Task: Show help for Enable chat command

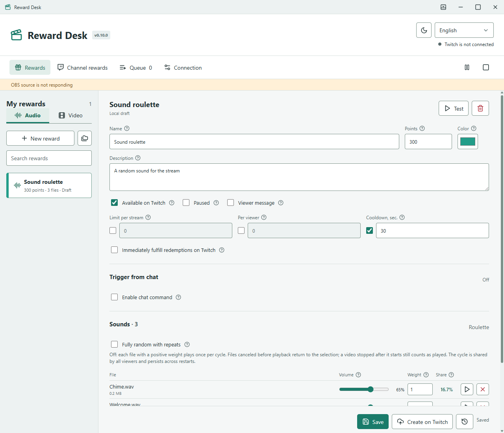Action: click(x=178, y=297)
